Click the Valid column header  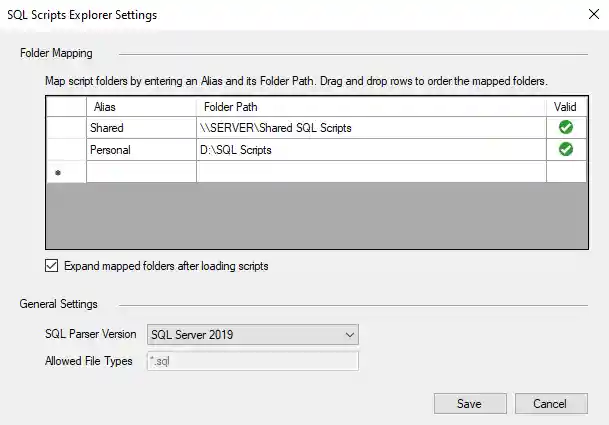coord(566,106)
